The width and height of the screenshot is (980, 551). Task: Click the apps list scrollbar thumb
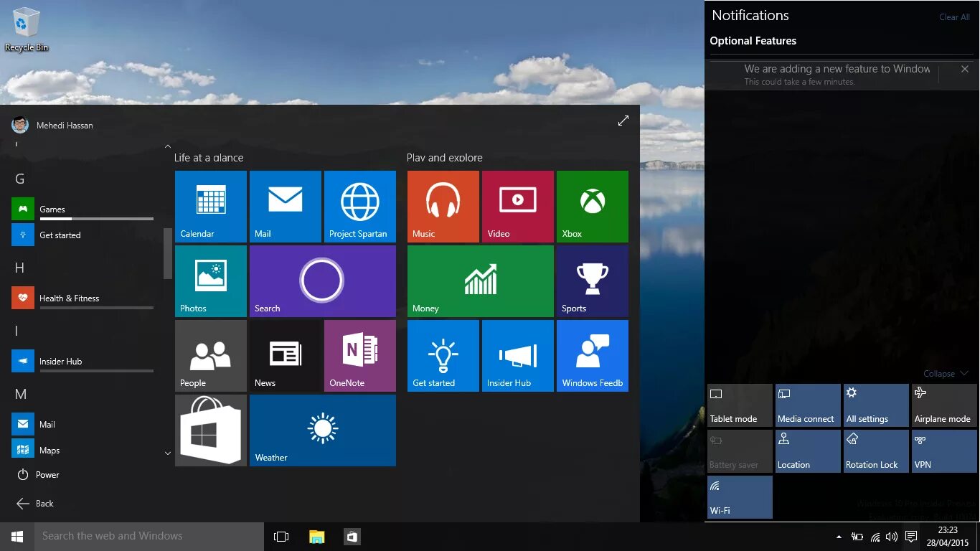(x=168, y=253)
